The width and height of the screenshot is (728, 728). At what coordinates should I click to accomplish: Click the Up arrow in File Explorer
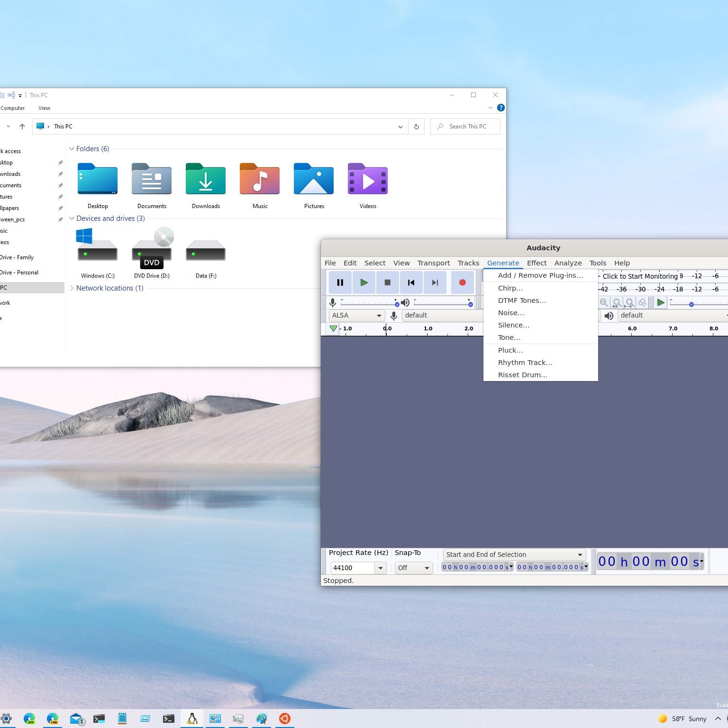(22, 127)
